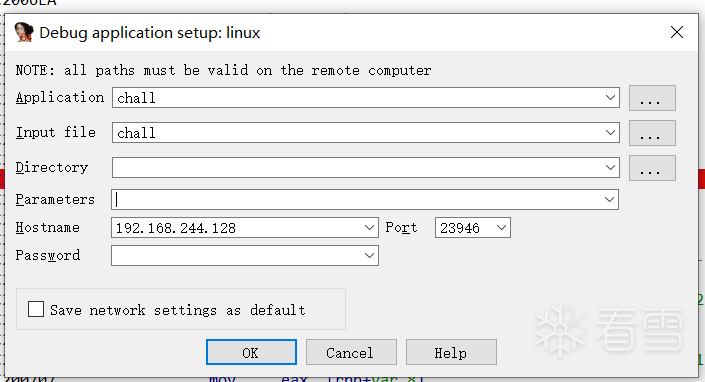Click the Hostname field showing 192.168.244.128
The height and width of the screenshot is (382, 705).
coord(236,228)
